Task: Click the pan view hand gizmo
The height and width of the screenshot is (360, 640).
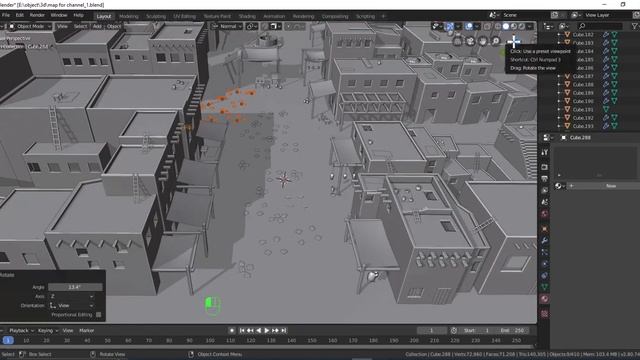Action: [483, 41]
